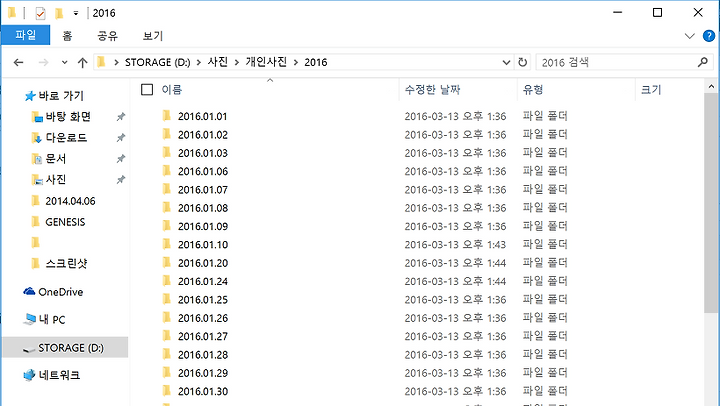720x406 pixels.
Task: Open 바탕 화면 in quick access
Action: click(62, 117)
